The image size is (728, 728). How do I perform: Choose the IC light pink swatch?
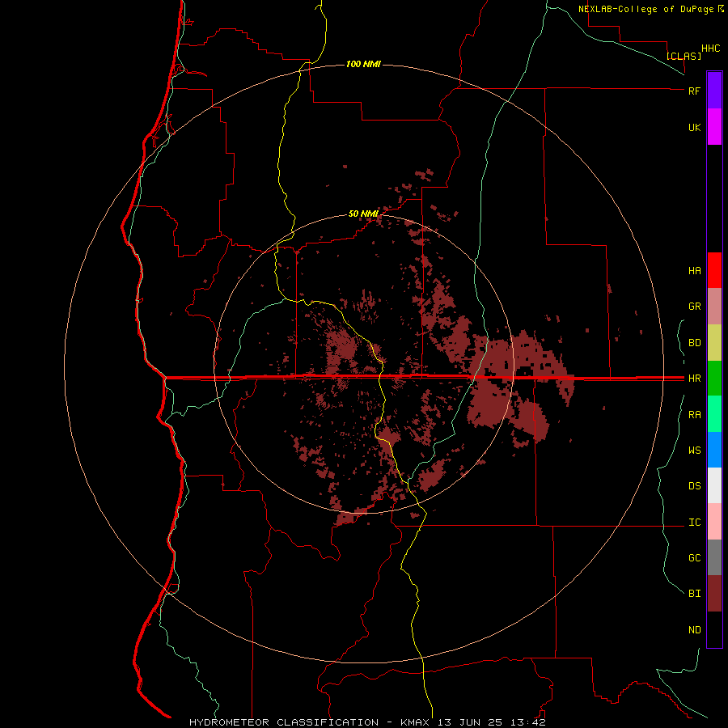tap(714, 522)
